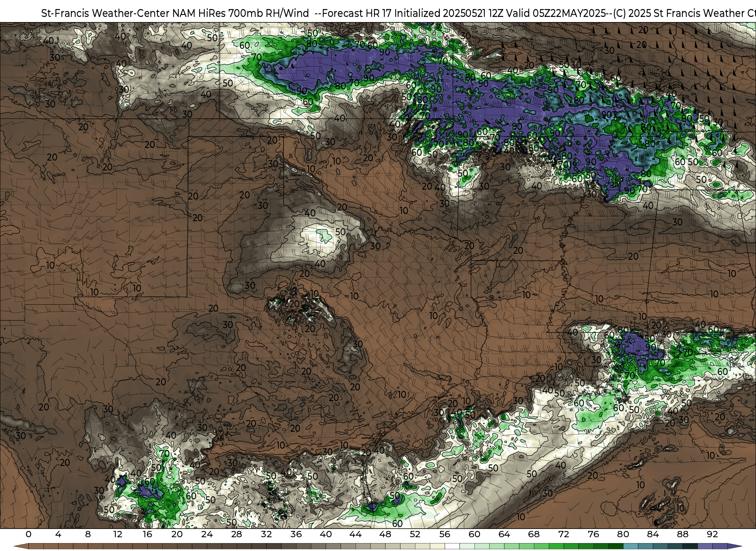Click the colorbar label 28

tap(237, 534)
